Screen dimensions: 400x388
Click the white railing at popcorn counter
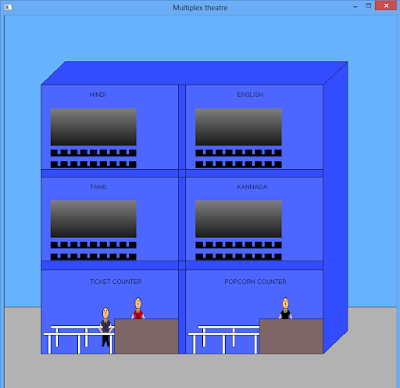(x=224, y=339)
